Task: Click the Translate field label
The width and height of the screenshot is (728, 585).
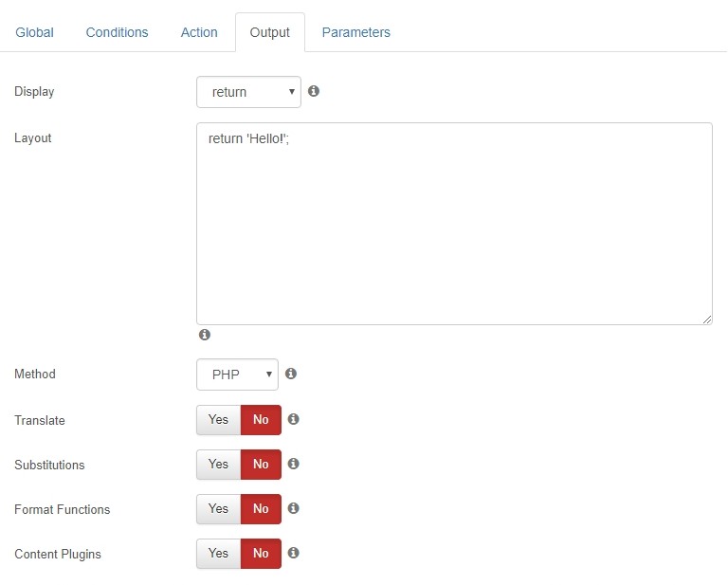Action: (x=40, y=420)
